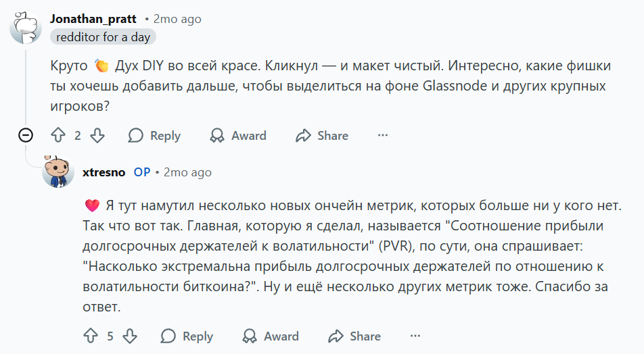644x354 pixels.
Task: Upvote Jonathan_pratt's comment
Action: click(58, 136)
